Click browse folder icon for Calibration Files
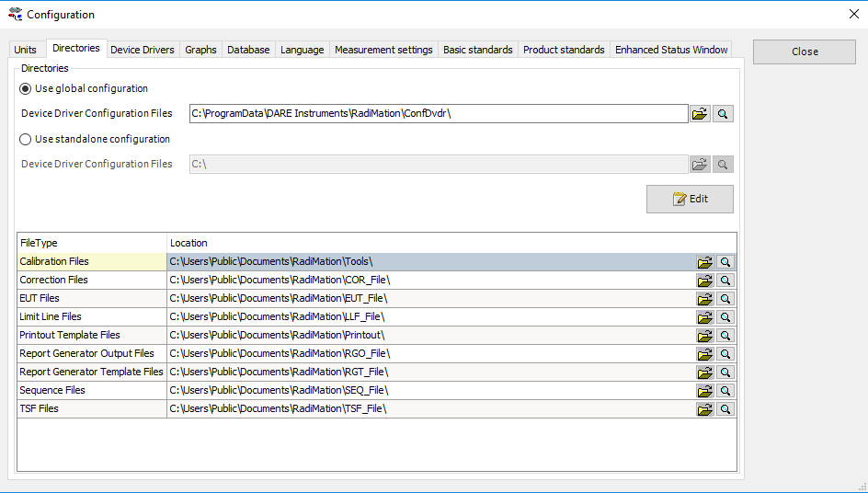Image resolution: width=868 pixels, height=493 pixels. click(x=704, y=262)
